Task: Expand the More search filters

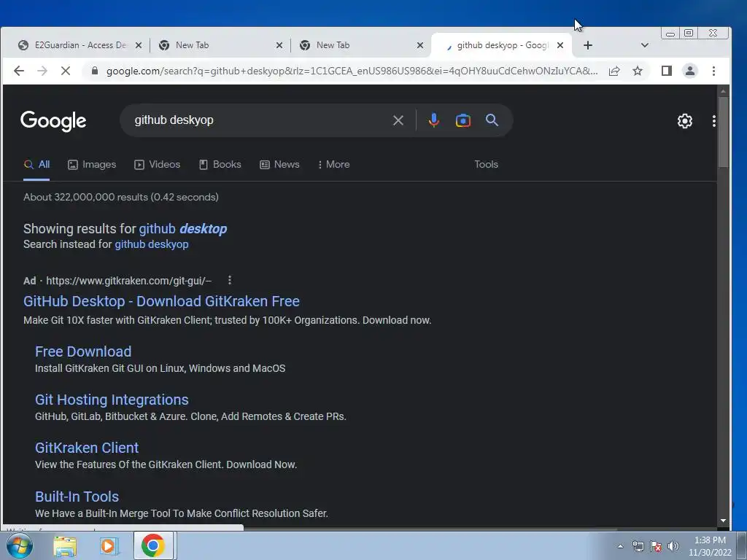Action: (333, 164)
